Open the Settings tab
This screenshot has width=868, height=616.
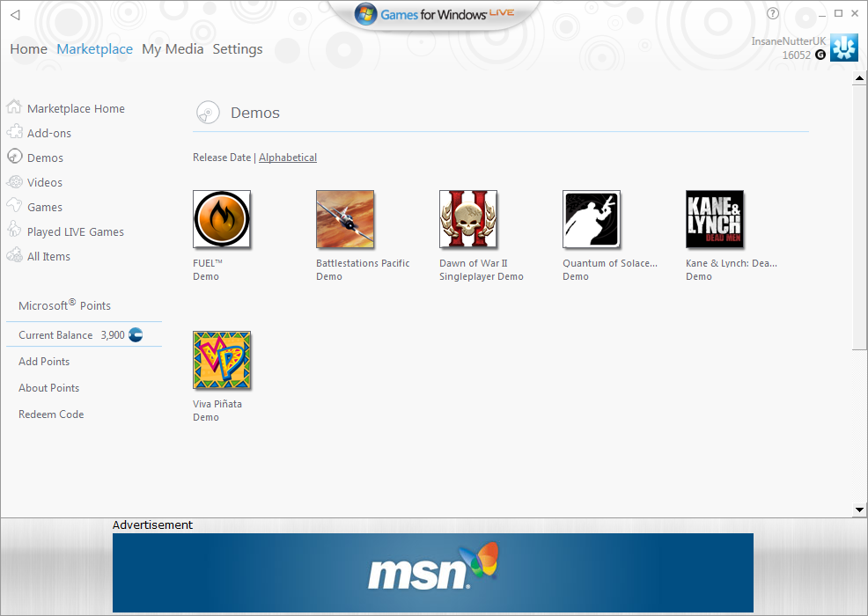(238, 48)
